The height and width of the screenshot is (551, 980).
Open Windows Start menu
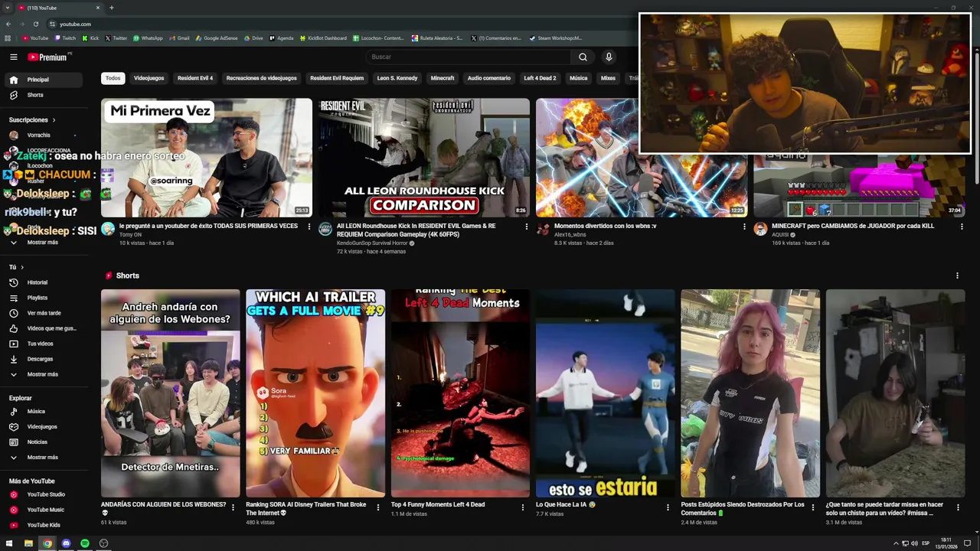9,543
